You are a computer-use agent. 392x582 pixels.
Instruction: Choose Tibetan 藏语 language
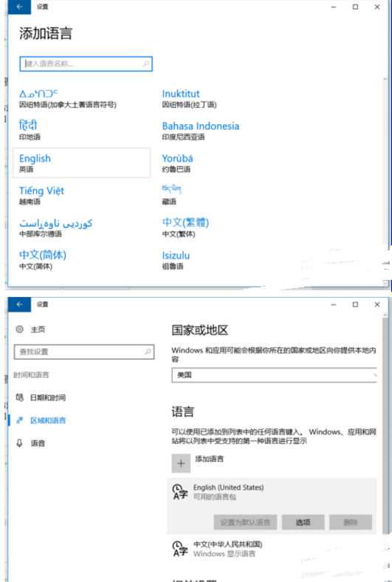[171, 195]
